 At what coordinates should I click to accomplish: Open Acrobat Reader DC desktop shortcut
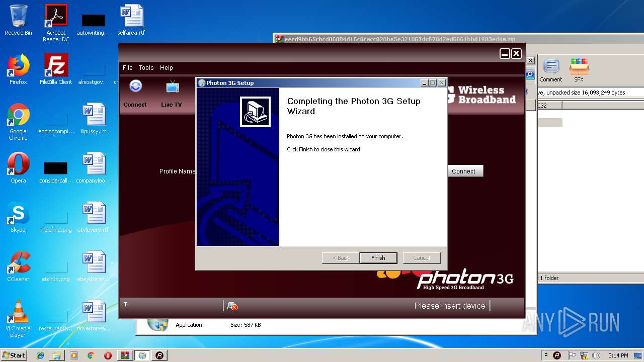(56, 23)
